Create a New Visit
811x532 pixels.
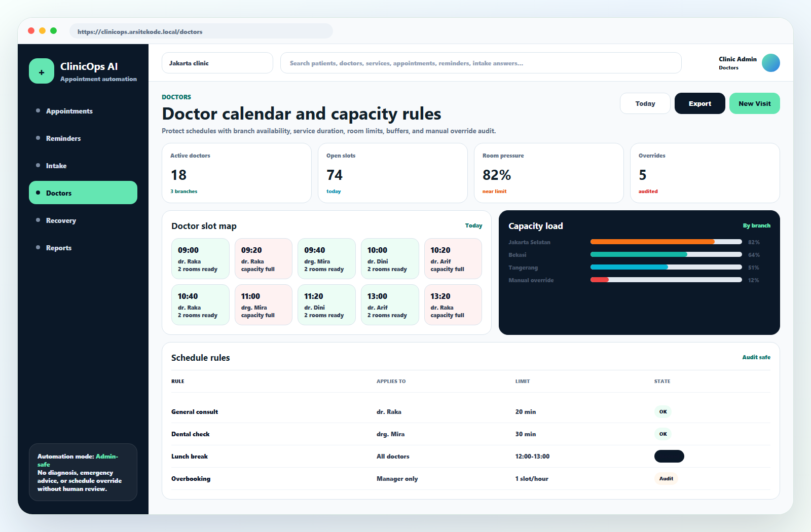754,103
